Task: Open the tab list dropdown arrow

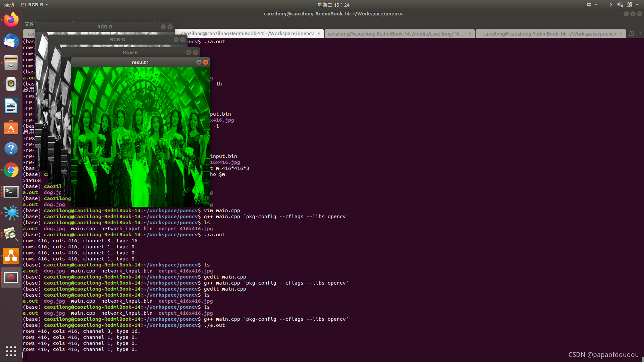Action: (640, 34)
